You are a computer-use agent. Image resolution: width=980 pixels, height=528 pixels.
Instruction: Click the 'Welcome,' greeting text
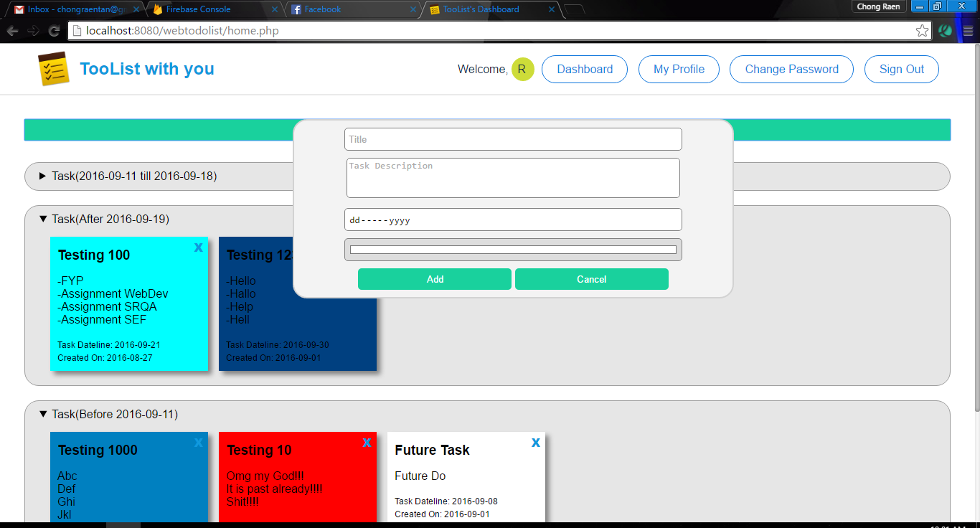(x=483, y=70)
